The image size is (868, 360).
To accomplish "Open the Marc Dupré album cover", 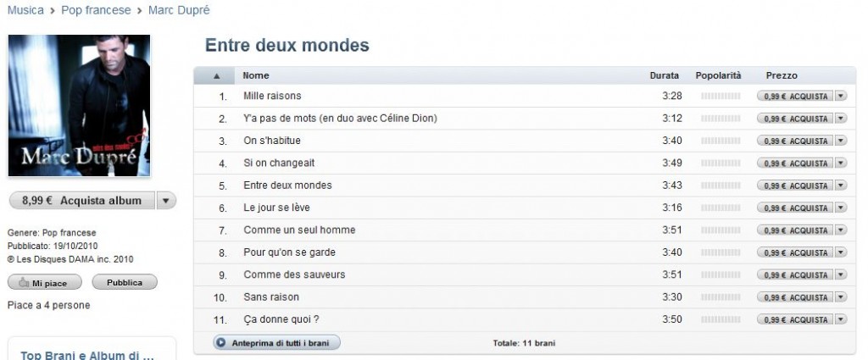I will [79, 105].
